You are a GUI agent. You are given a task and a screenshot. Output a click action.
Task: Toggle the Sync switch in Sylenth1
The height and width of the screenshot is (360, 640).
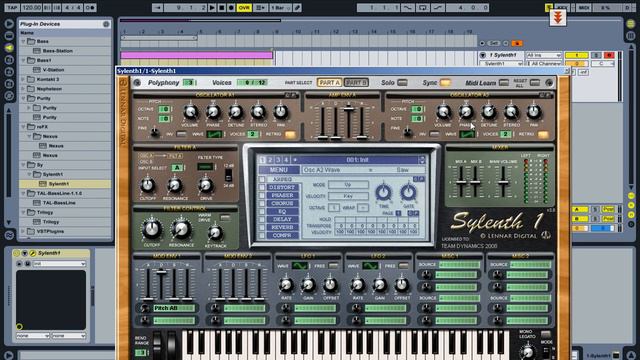tap(445, 82)
